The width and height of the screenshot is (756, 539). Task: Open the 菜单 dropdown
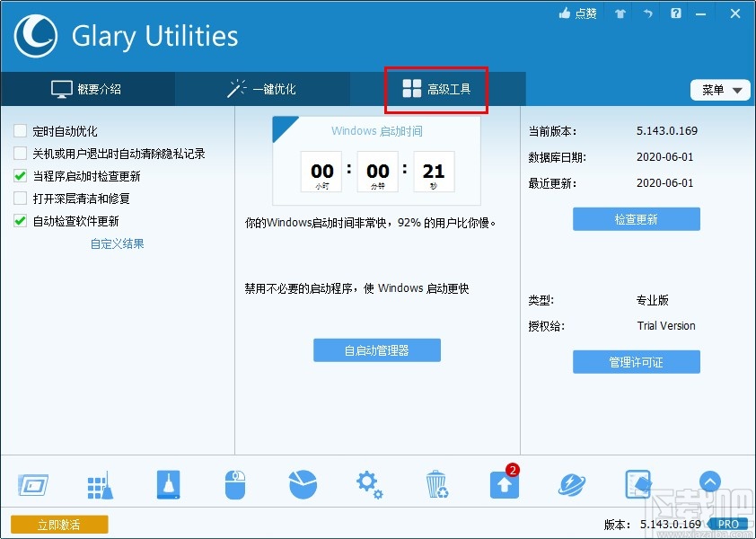tap(719, 90)
